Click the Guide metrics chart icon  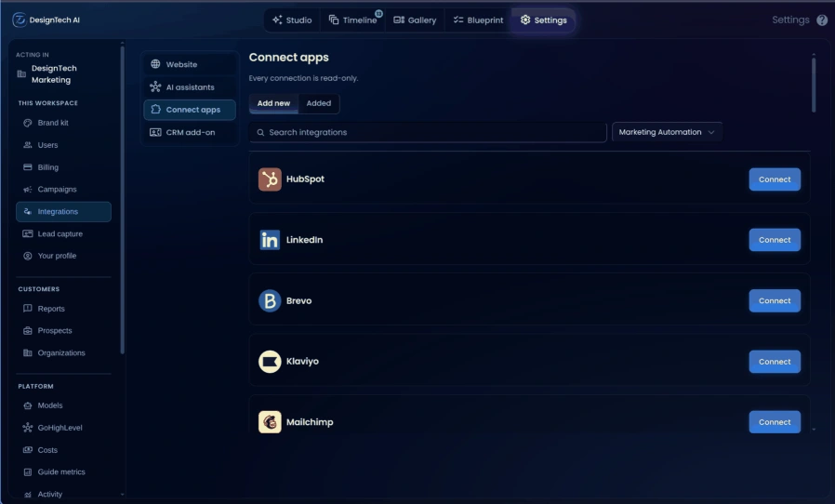tap(28, 472)
